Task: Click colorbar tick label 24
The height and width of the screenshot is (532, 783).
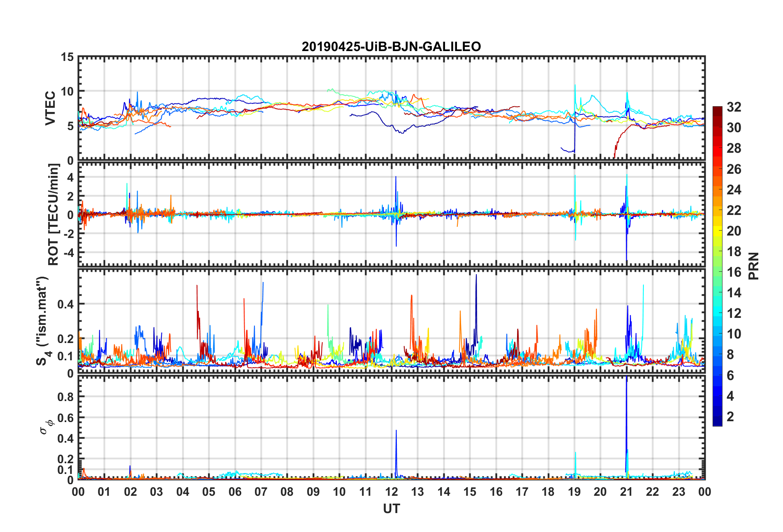Action: 734,190
